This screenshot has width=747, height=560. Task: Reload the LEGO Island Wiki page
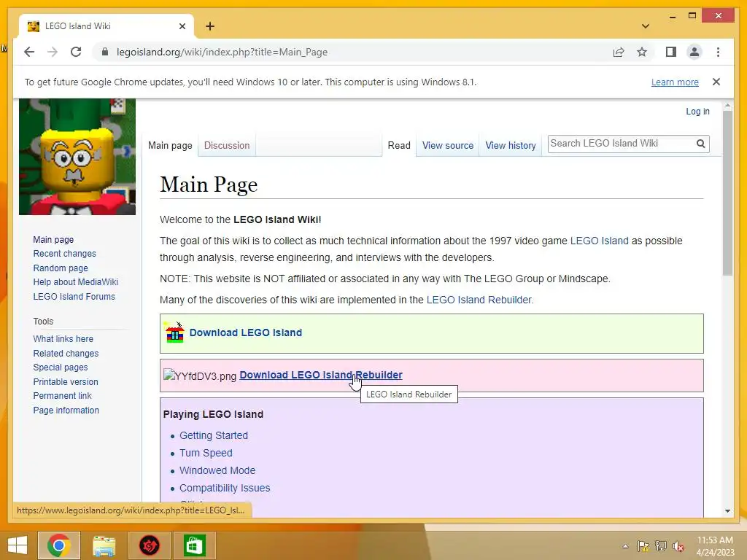pyautogui.click(x=76, y=52)
